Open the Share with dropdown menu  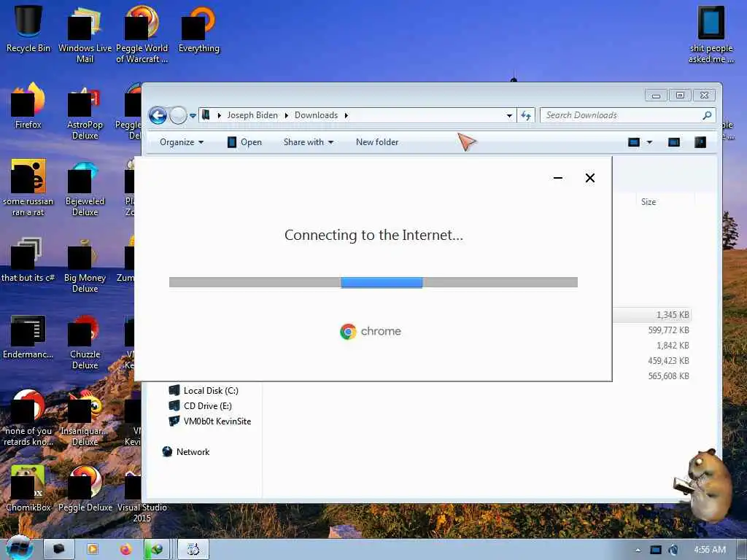309,142
